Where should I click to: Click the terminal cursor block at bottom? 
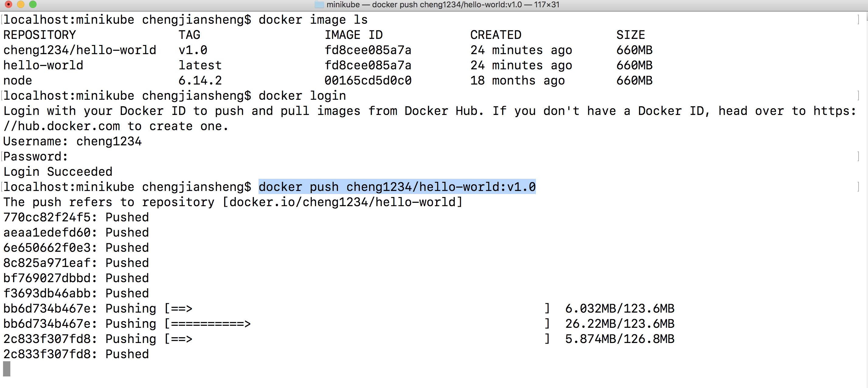(7, 369)
